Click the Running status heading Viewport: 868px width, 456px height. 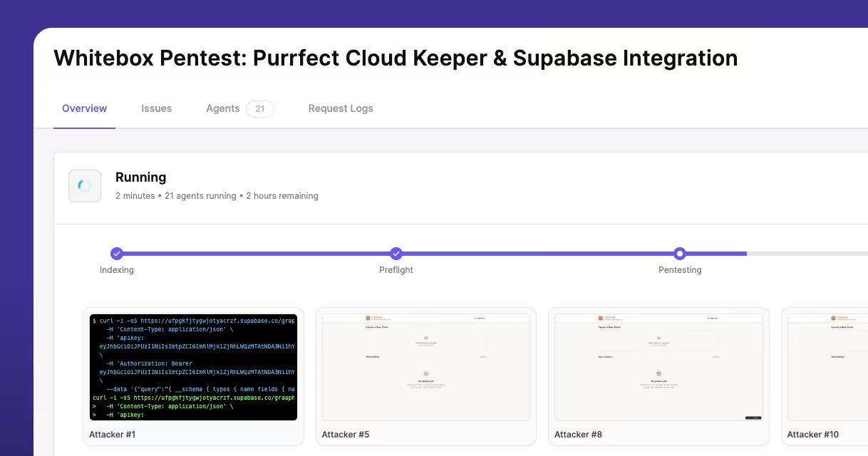click(x=141, y=177)
